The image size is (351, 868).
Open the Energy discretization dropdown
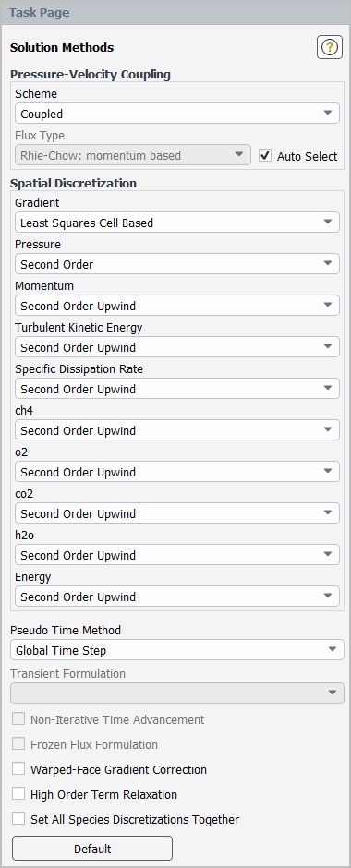coord(177,597)
